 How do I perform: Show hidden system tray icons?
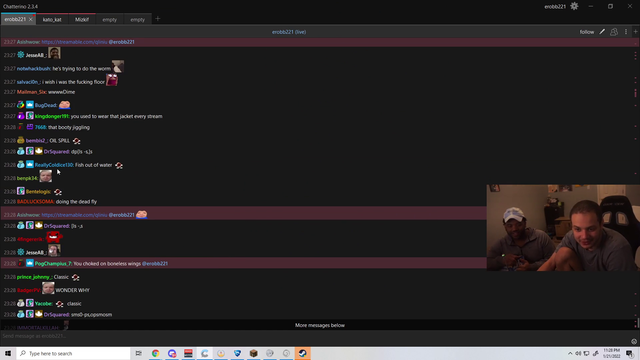570,353
